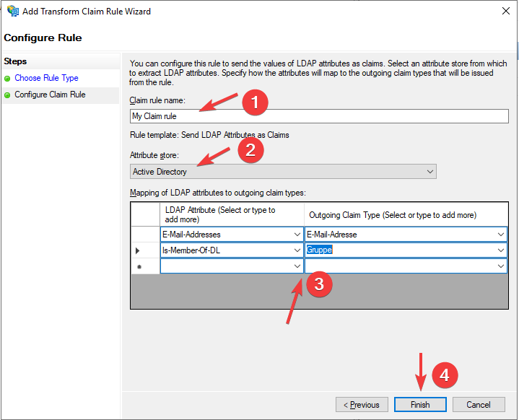Select the Configure Claim Rule step
Viewport: 519px width, 420px height.
pyautogui.click(x=50, y=95)
